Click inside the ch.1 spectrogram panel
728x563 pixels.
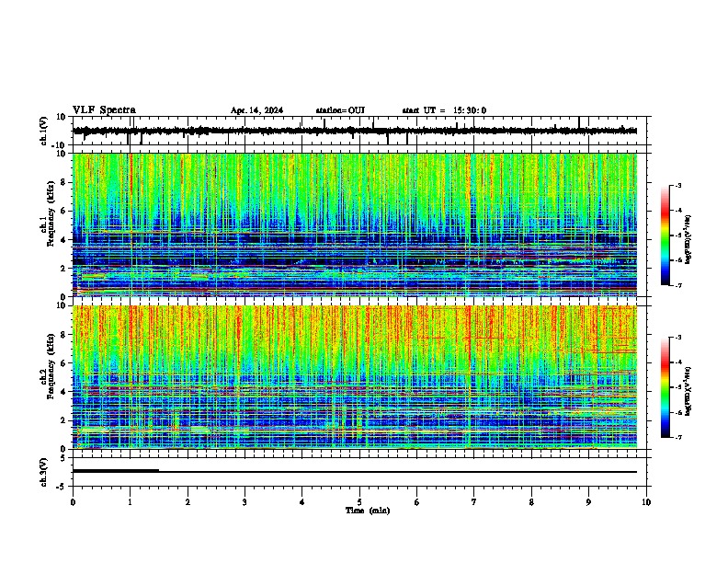(x=355, y=224)
